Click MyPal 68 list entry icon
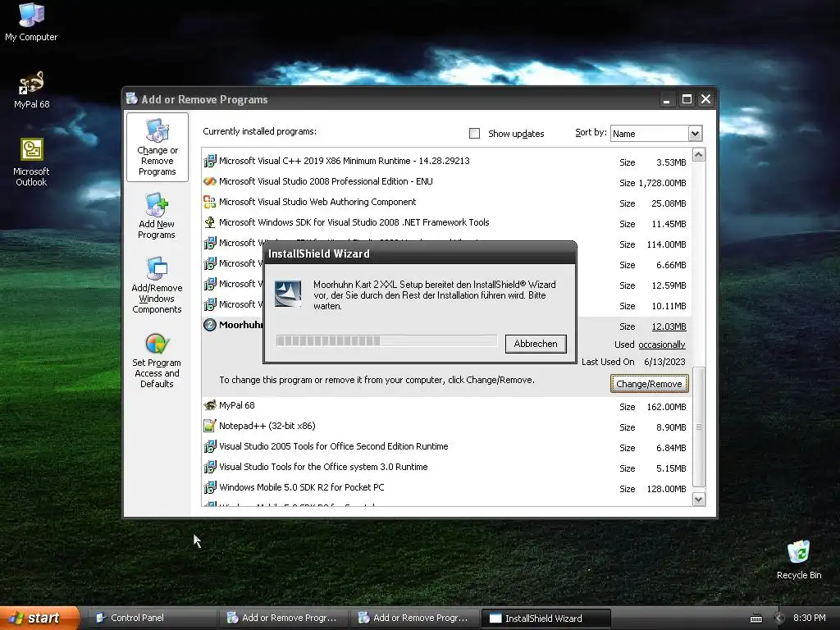 [x=209, y=405]
